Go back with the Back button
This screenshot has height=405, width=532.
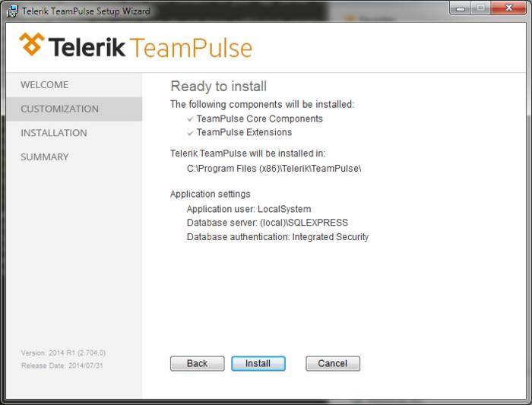click(197, 363)
